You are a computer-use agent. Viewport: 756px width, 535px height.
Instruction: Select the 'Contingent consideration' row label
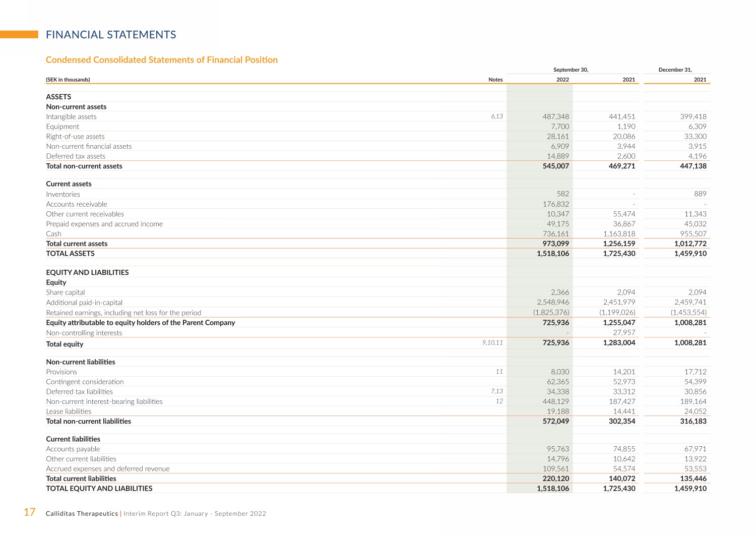[x=85, y=382]
